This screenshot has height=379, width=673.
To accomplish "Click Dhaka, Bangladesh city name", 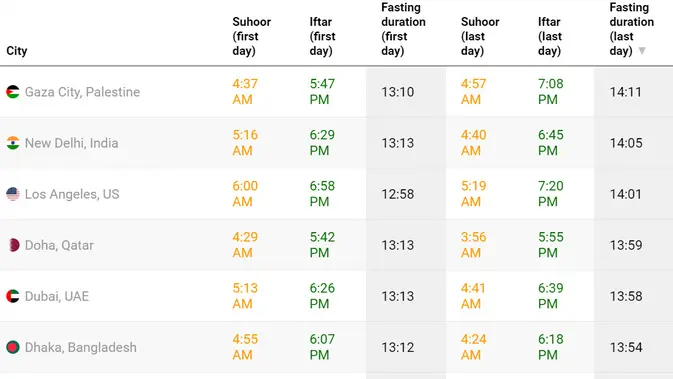I will (81, 347).
